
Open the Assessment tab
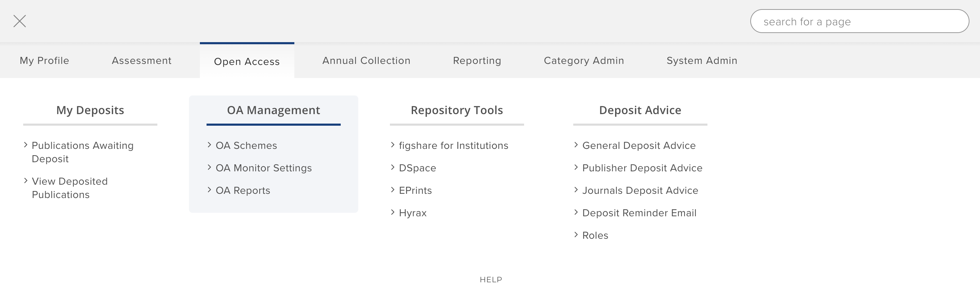click(x=142, y=60)
